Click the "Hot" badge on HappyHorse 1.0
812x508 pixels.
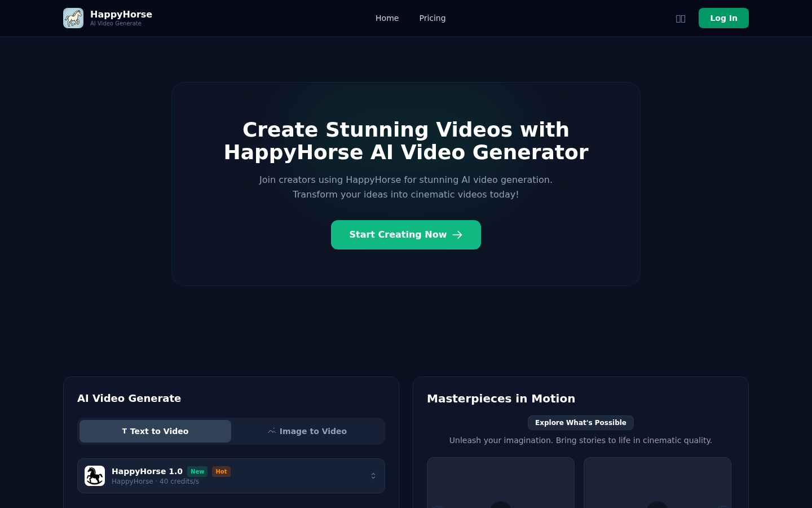(x=221, y=471)
